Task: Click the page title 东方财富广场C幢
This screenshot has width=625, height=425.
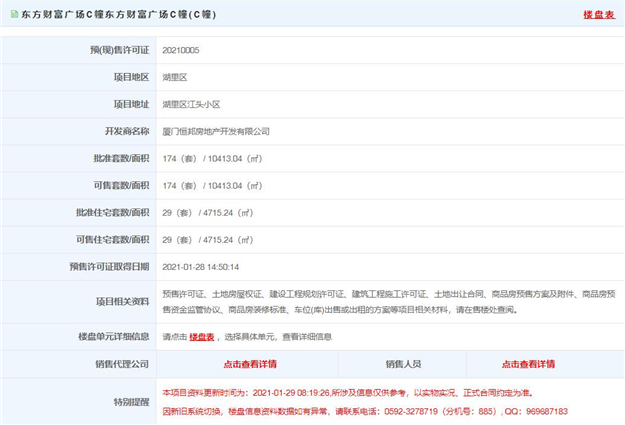Action: [x=119, y=15]
